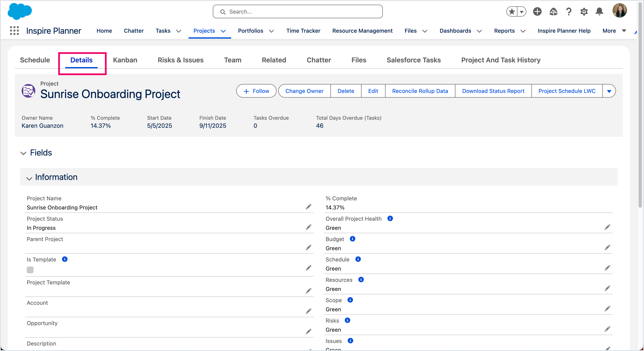Image resolution: width=644 pixels, height=351 pixels.
Task: Click the Global Actions plus icon
Action: (x=537, y=11)
